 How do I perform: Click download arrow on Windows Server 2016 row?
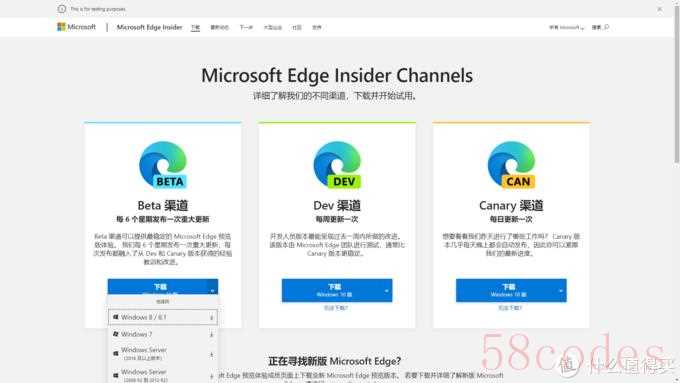(212, 355)
